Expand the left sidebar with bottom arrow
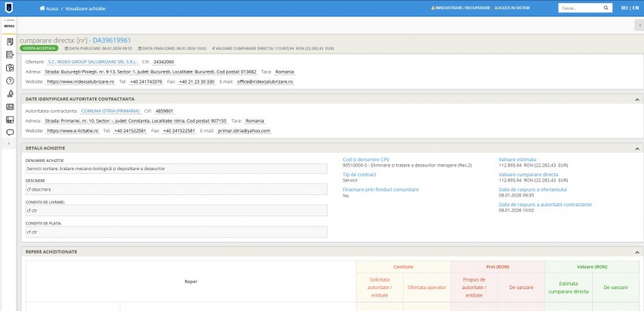Viewport: 644px width, 311px height. pos(10,142)
